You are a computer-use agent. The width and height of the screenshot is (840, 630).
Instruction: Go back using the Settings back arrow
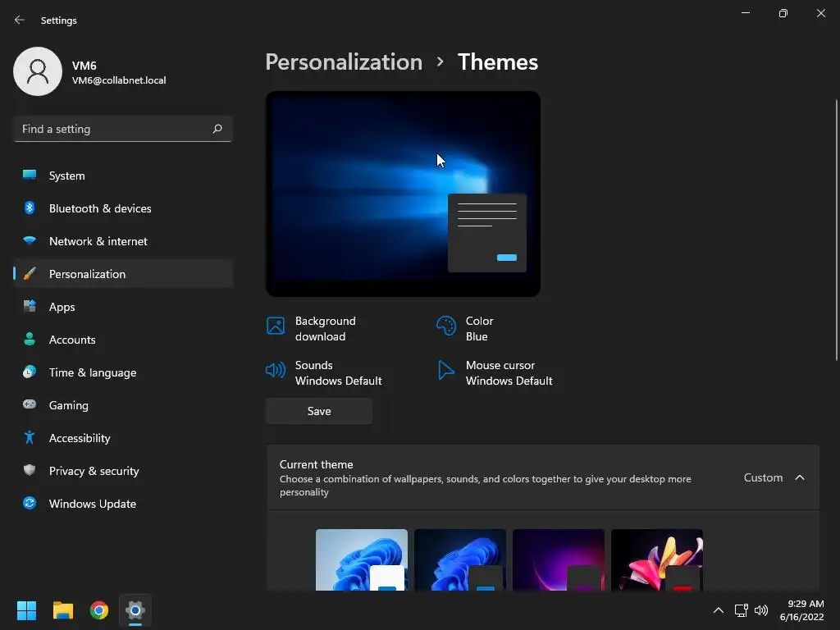click(x=20, y=20)
